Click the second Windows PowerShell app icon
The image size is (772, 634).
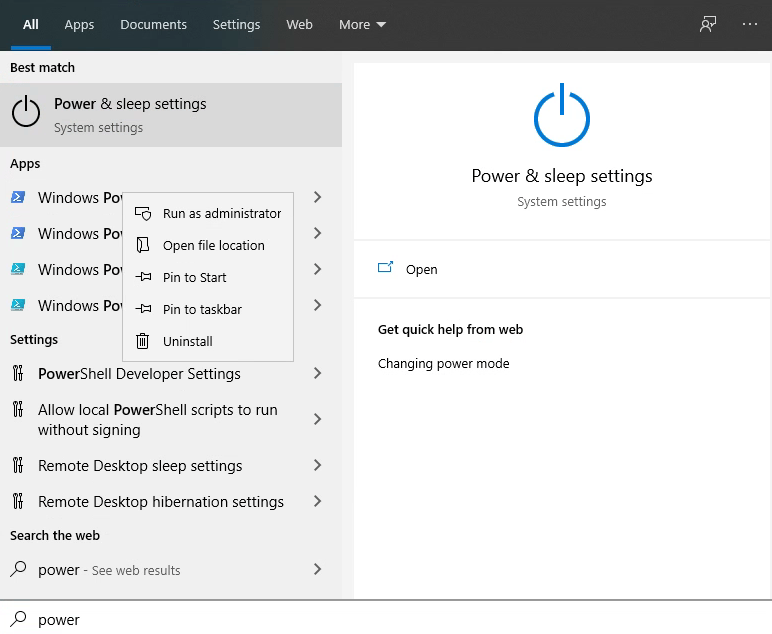coord(18,233)
